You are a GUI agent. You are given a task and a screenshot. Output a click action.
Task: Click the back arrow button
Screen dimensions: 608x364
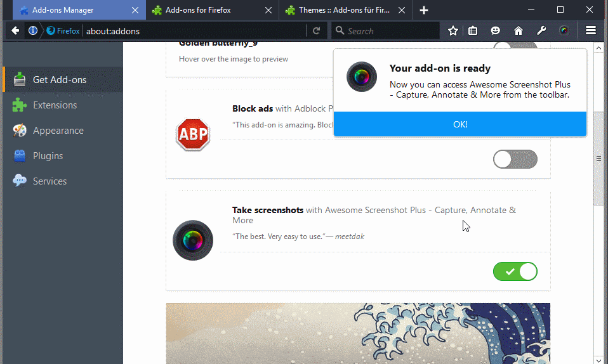(x=15, y=30)
